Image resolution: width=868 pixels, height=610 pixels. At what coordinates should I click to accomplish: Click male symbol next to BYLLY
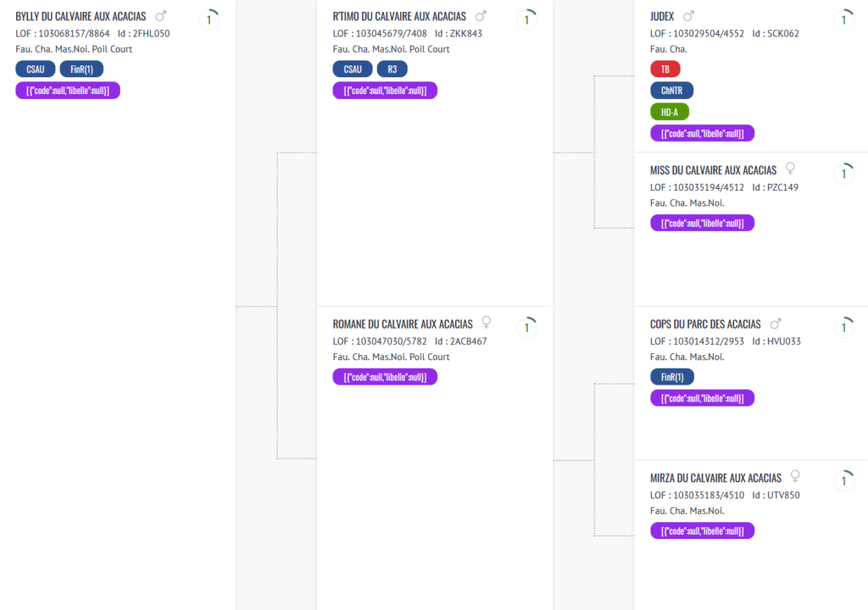[160, 16]
